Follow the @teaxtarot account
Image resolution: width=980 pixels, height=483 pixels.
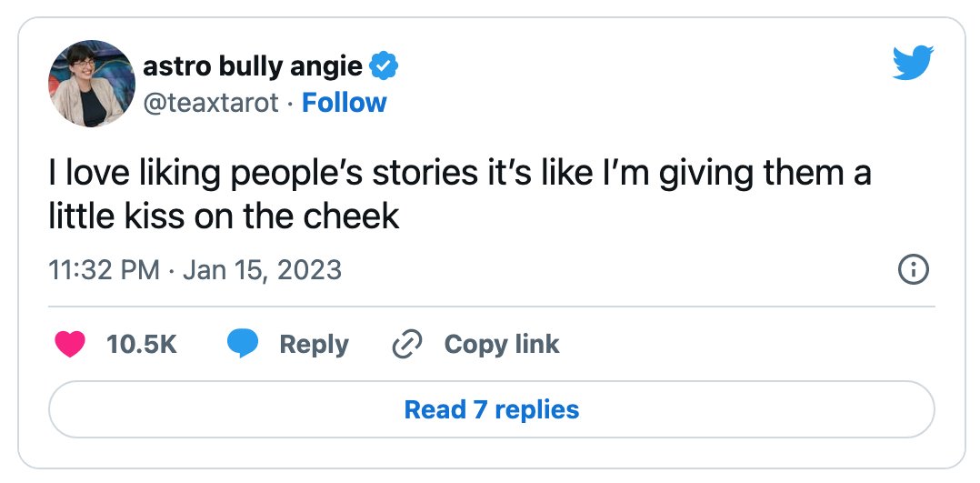[345, 103]
